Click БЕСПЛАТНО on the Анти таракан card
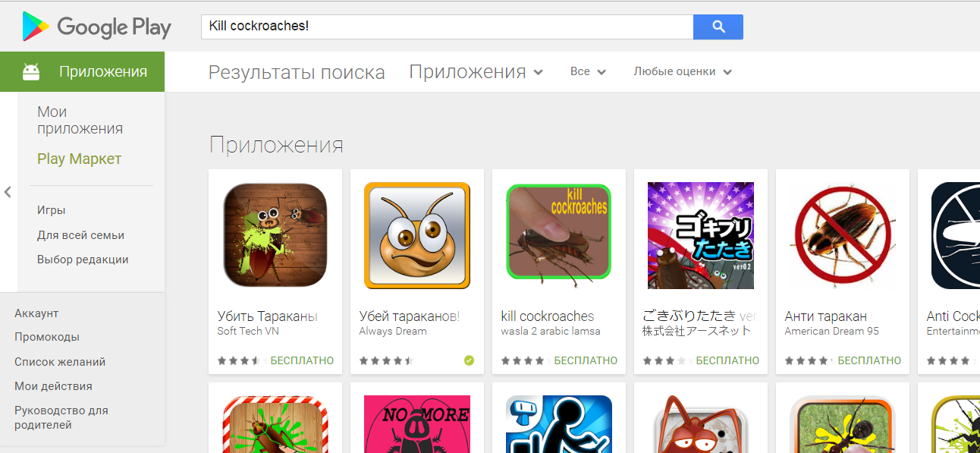980x453 pixels. [x=869, y=360]
